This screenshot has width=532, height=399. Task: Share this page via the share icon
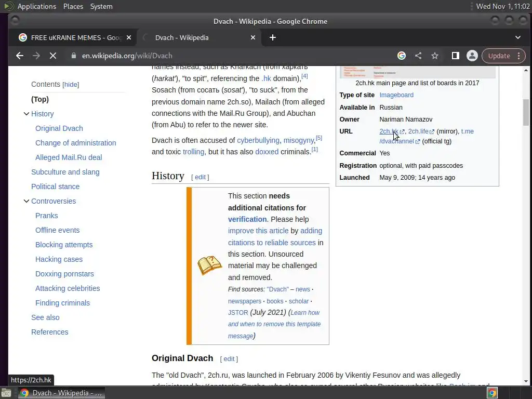tap(418, 56)
